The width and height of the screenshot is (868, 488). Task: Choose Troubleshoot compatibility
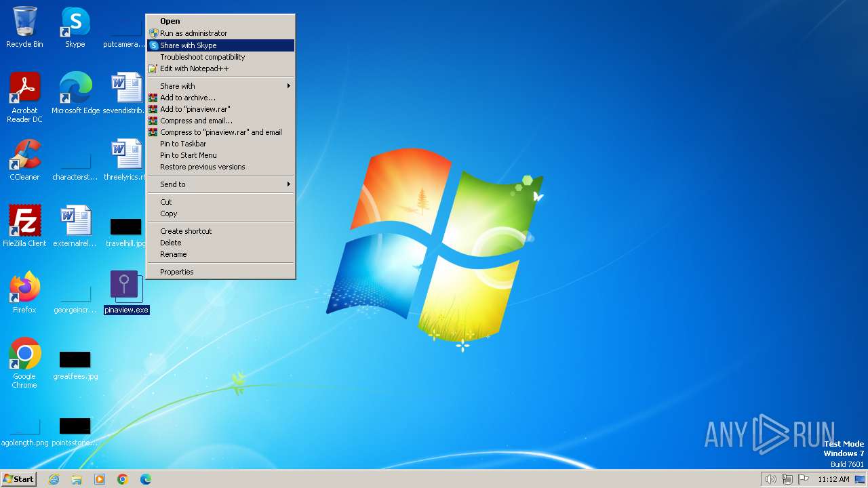(x=221, y=57)
